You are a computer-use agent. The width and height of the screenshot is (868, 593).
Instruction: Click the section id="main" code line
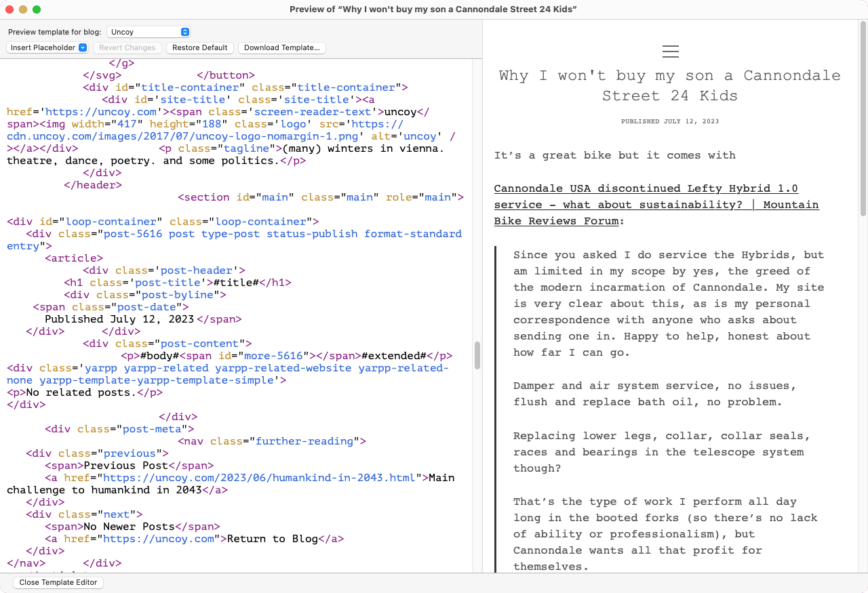321,197
